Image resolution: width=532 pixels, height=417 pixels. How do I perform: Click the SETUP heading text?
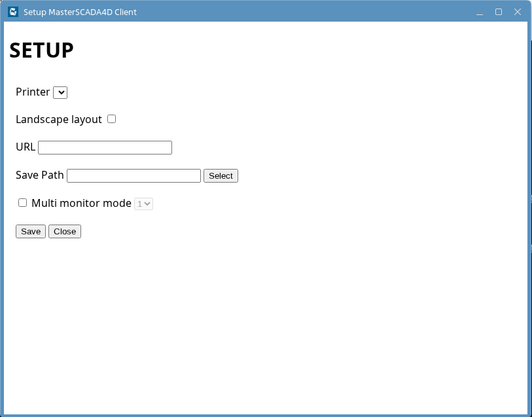[41, 50]
